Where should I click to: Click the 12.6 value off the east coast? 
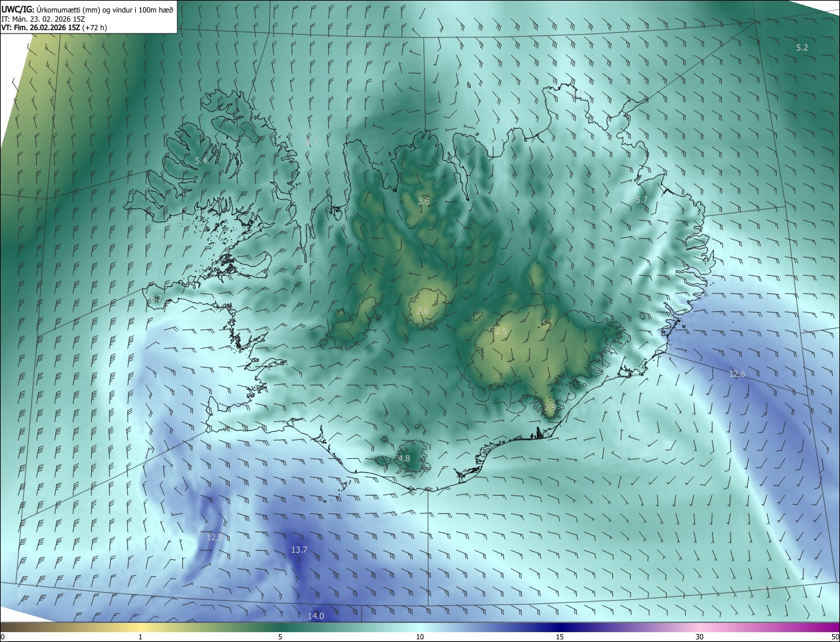click(737, 374)
